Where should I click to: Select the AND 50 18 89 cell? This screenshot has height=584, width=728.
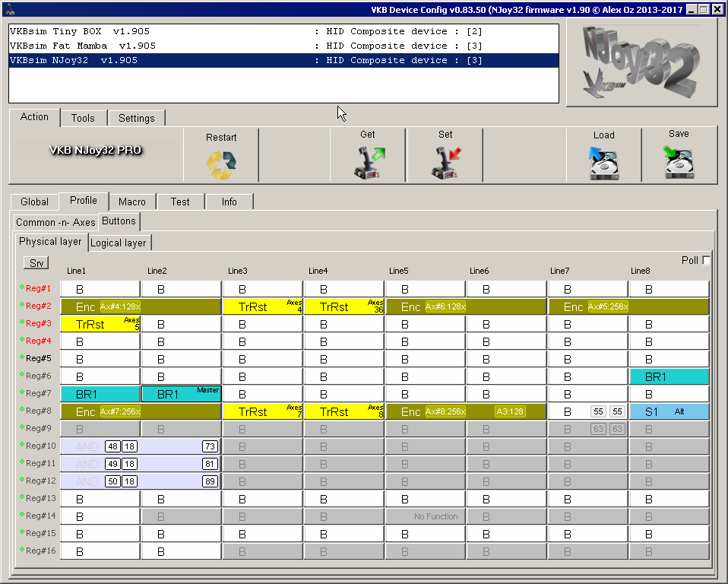coord(141,481)
